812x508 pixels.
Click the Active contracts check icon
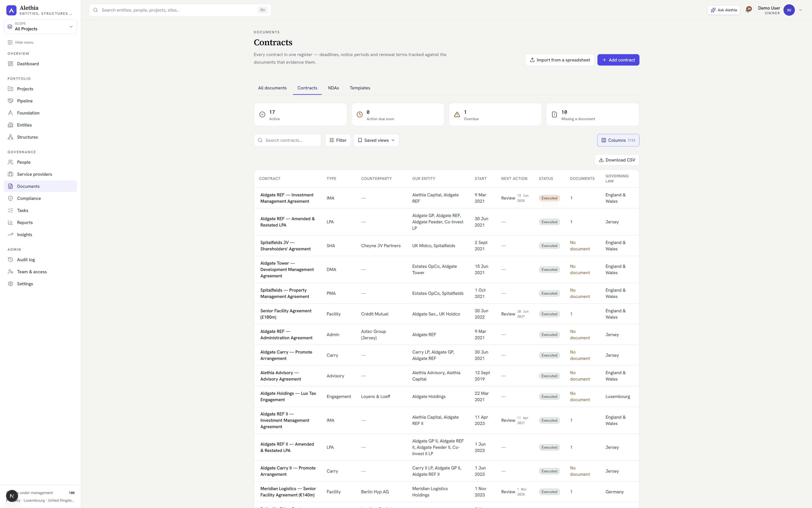(262, 115)
